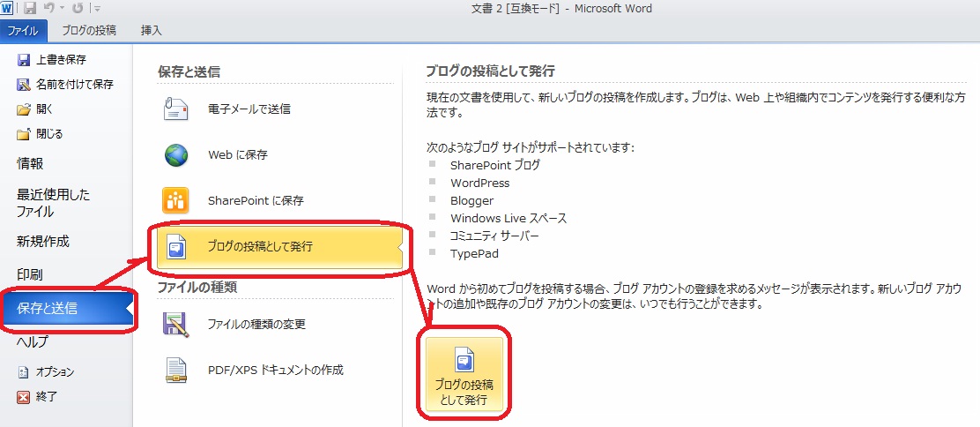Click the Redo icon in quick access toolbar
980x427 pixels.
click(78, 9)
